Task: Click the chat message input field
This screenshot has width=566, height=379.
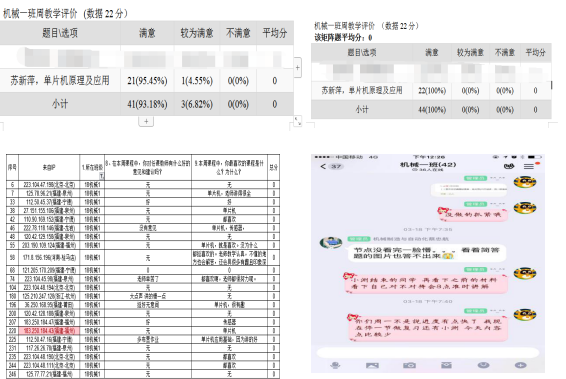Action: click(428, 352)
